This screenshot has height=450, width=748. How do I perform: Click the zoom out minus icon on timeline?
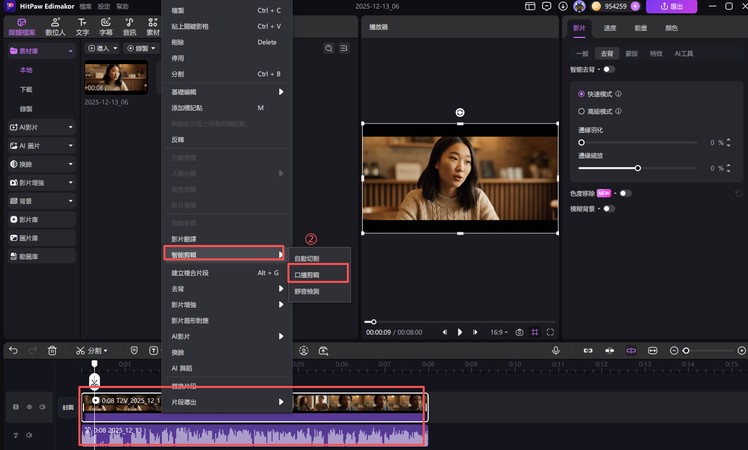point(674,351)
